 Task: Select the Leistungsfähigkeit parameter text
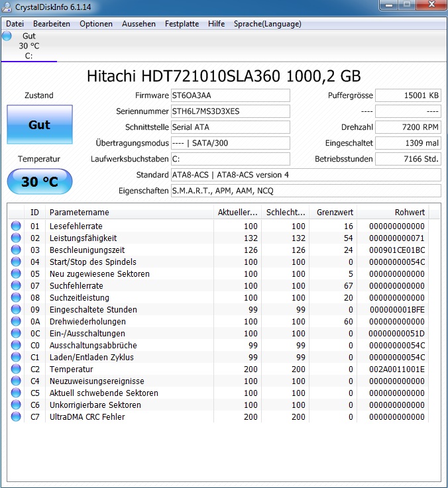click(x=84, y=238)
